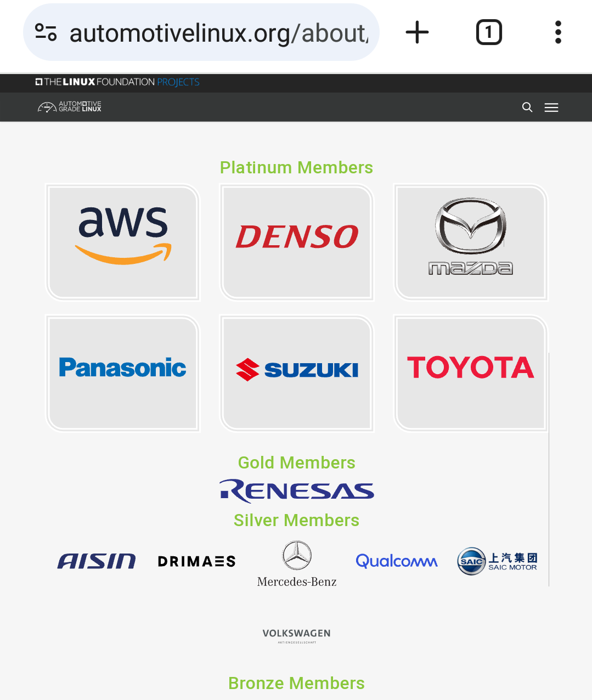Focus the automotivelinux.org address bar
Viewport: 592px width, 700px height.
[x=219, y=33]
